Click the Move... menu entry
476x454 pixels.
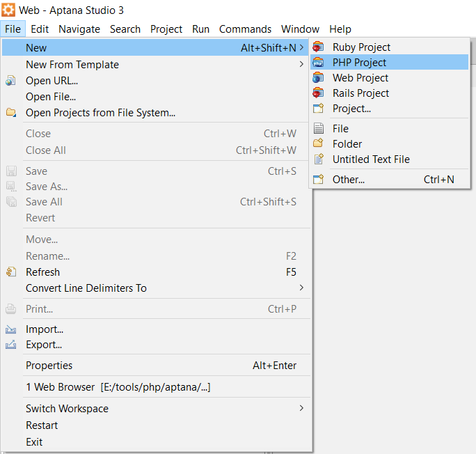click(157, 240)
